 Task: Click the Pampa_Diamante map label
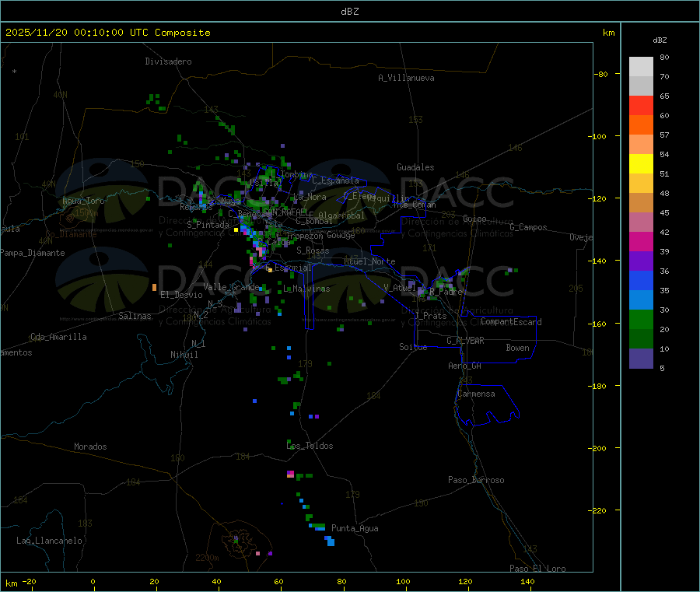click(32, 253)
